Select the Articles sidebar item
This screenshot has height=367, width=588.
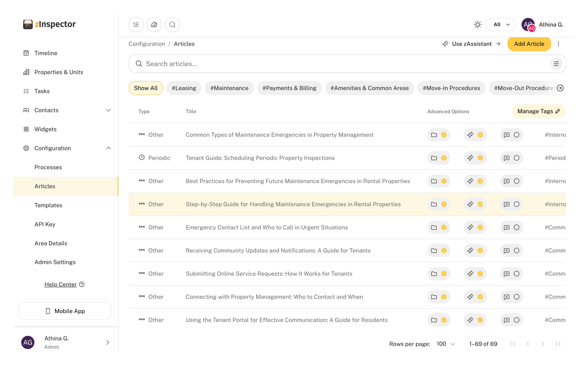[66, 187]
